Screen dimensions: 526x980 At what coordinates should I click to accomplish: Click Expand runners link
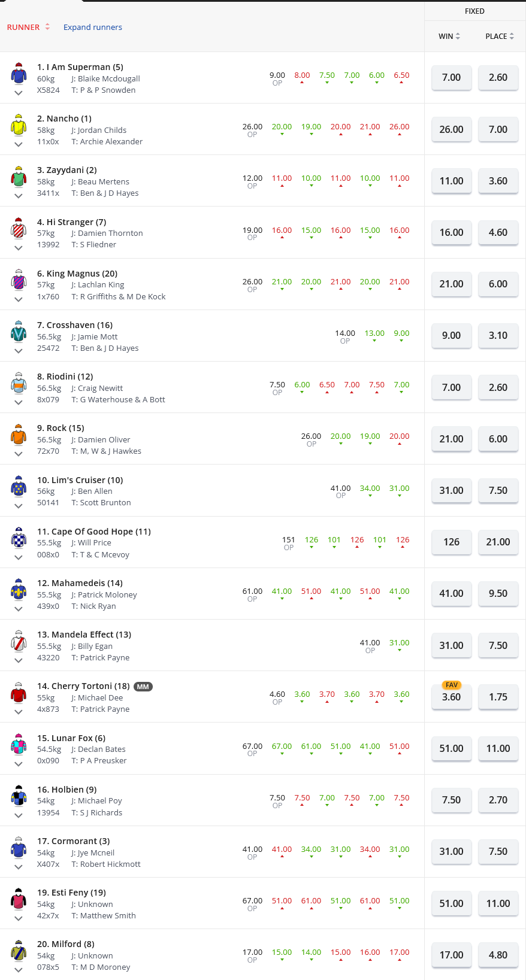93,28
